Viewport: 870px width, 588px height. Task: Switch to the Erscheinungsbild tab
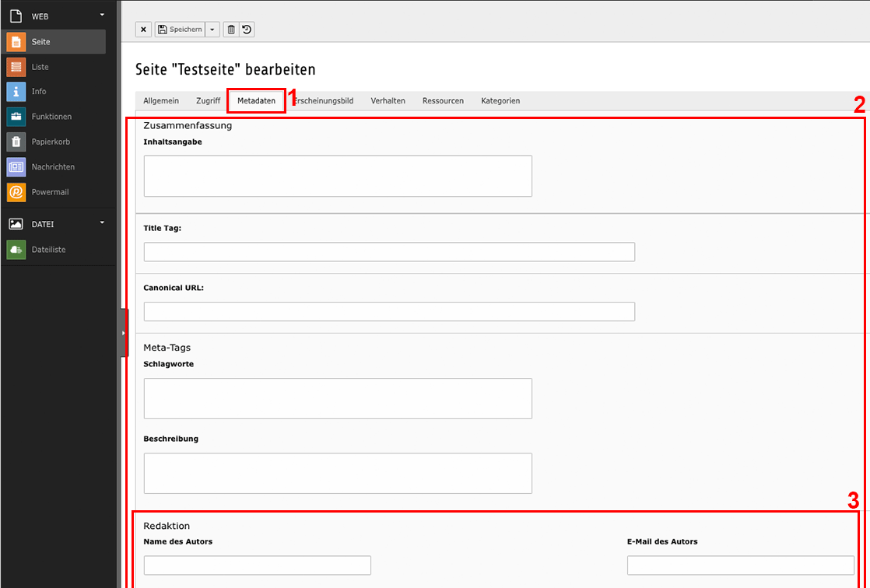click(x=324, y=100)
